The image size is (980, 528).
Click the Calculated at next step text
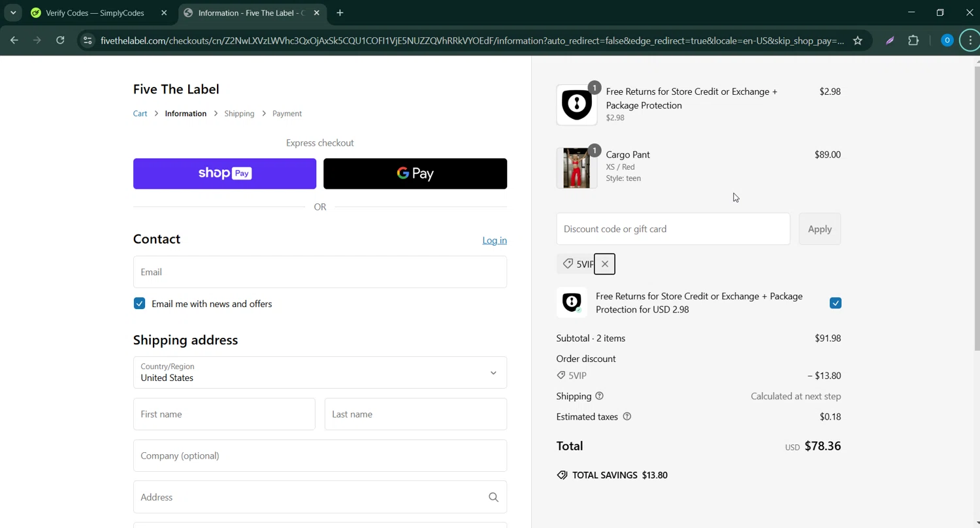[x=796, y=396]
